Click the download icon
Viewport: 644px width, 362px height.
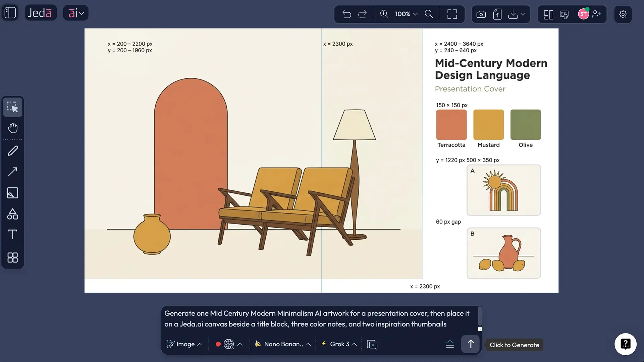pyautogui.click(x=513, y=14)
